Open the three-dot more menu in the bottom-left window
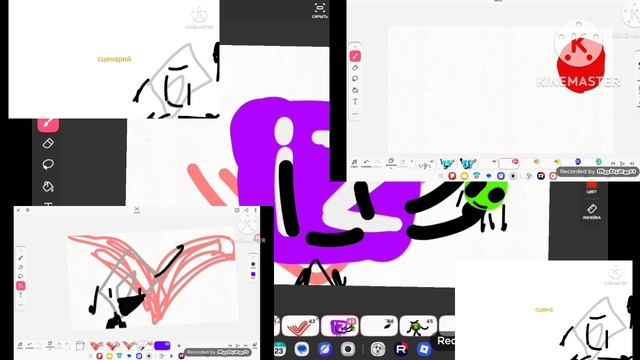Screen dimensions: 640x360 (256, 210)
